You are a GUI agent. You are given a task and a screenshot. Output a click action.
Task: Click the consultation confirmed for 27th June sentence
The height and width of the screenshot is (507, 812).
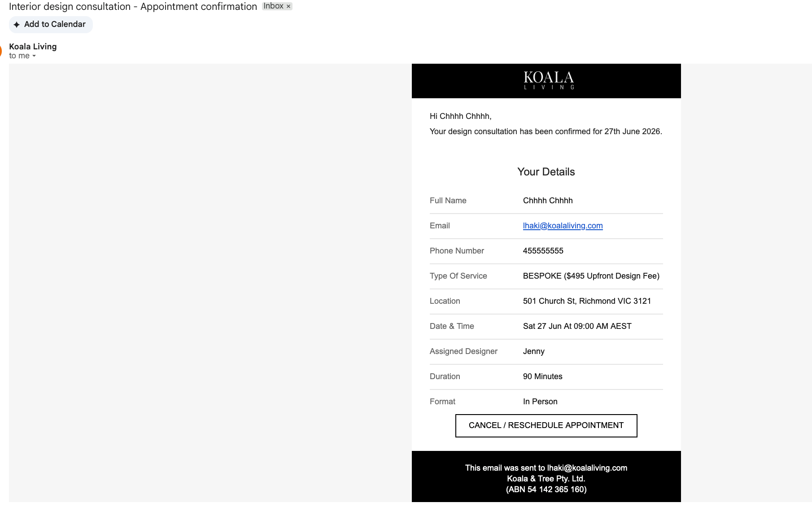546,131
